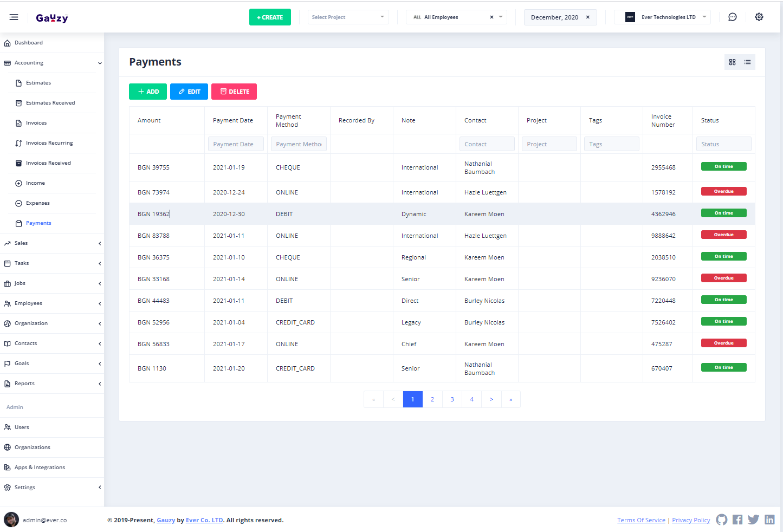The image size is (783, 532).
Task: Open Expenses in the sidebar
Action: click(x=37, y=203)
